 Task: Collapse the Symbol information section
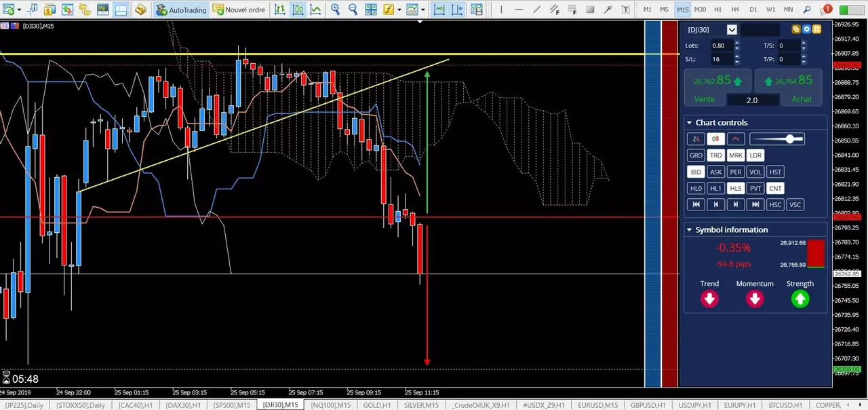click(x=690, y=230)
